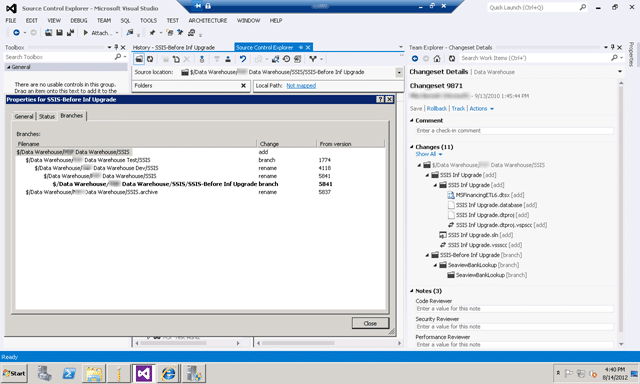
Task: Open the file explorer folder on taskbar
Action: tap(94, 373)
